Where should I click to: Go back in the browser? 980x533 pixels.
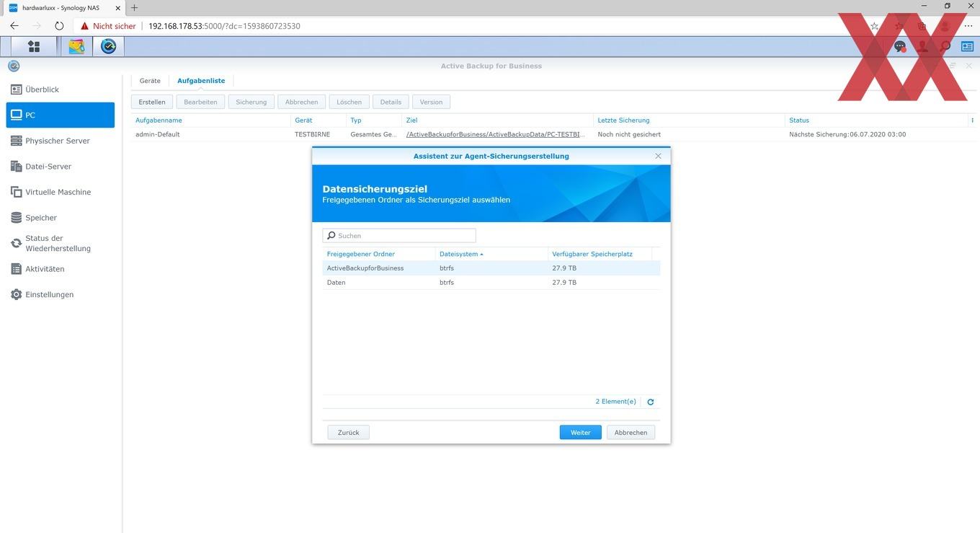(x=14, y=26)
